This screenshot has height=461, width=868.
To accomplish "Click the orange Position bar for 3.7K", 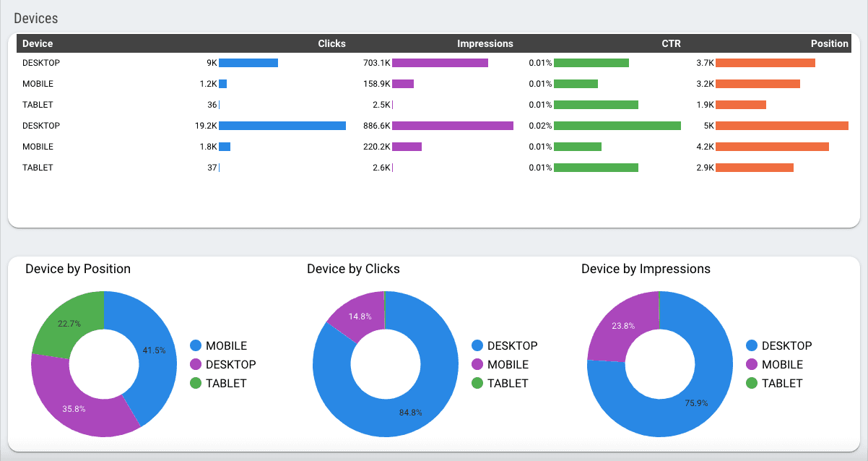I will pyautogui.click(x=765, y=63).
